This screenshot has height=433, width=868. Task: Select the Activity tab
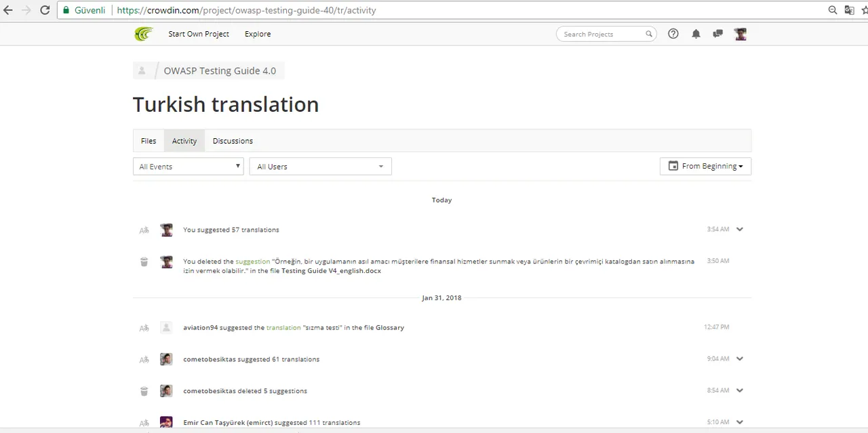pyautogui.click(x=184, y=141)
